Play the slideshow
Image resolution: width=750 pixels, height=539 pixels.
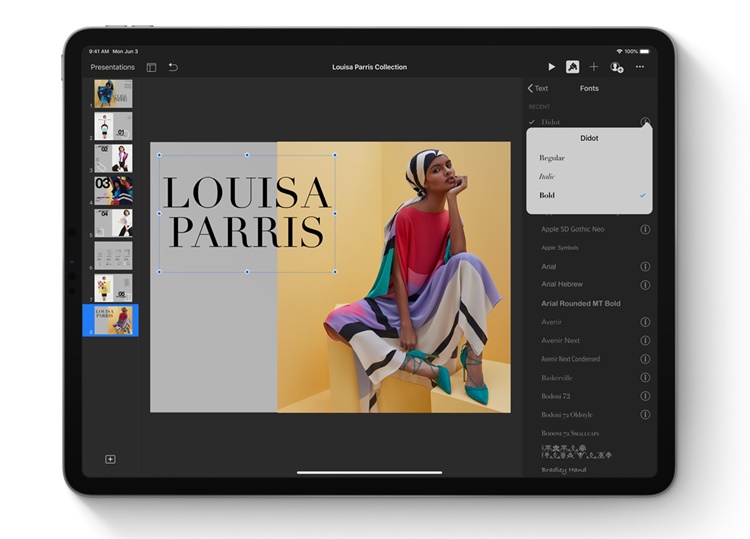pos(551,67)
